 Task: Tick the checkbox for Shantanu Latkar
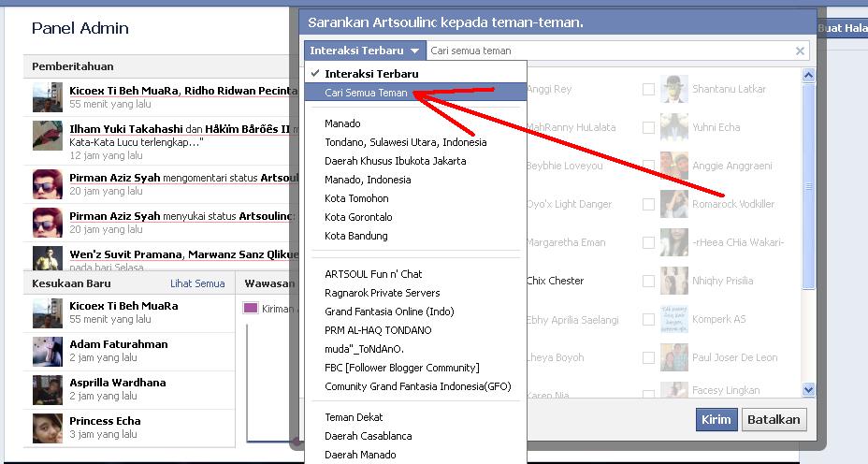pos(649,89)
